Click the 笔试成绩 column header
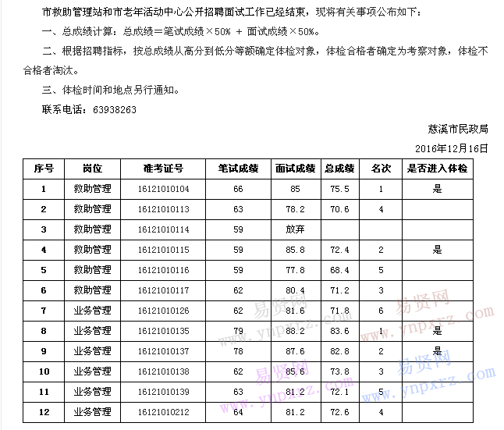 [238, 169]
